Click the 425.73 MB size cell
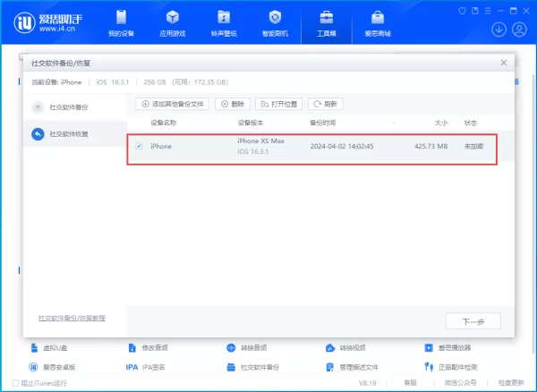This screenshot has height=392, width=537. tap(430, 147)
